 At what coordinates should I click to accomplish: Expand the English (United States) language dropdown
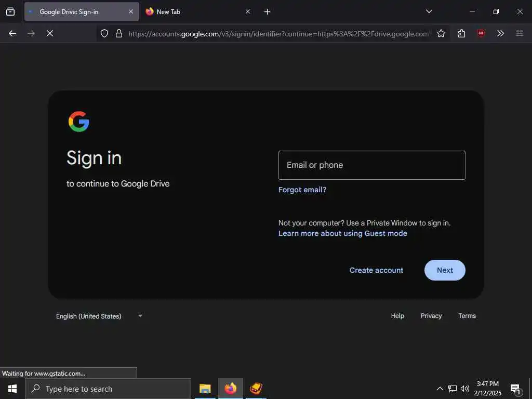(99, 316)
